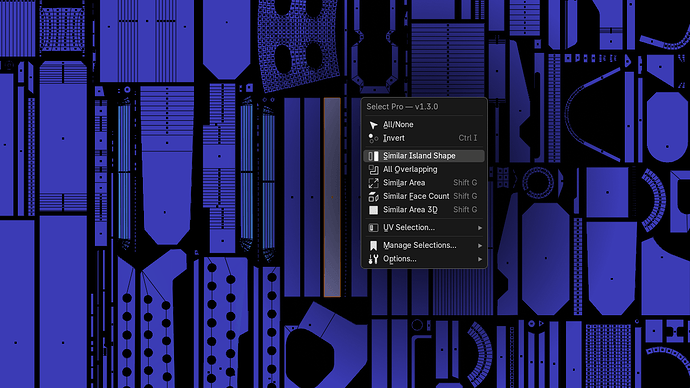690x388 pixels.
Task: Select Similar Island Shape menu entry
Action: (424, 156)
